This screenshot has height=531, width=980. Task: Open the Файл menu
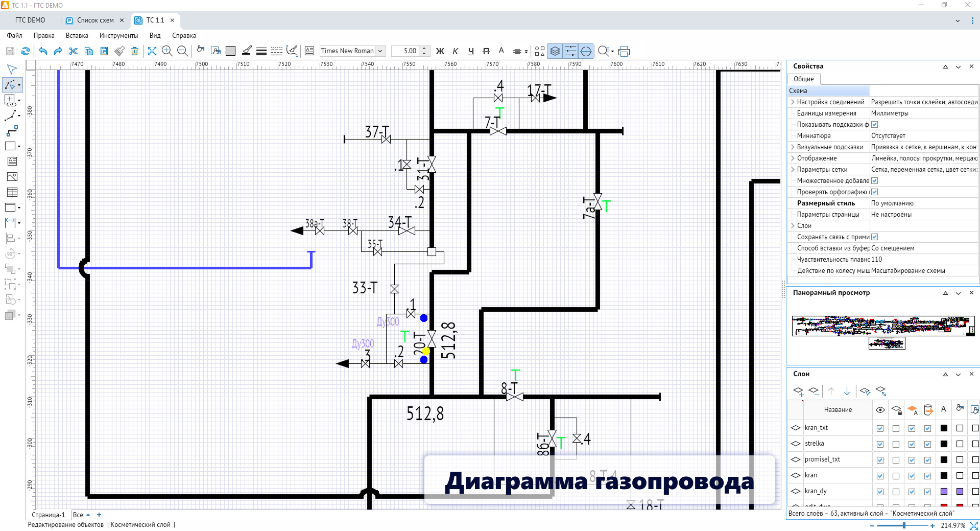[x=14, y=35]
